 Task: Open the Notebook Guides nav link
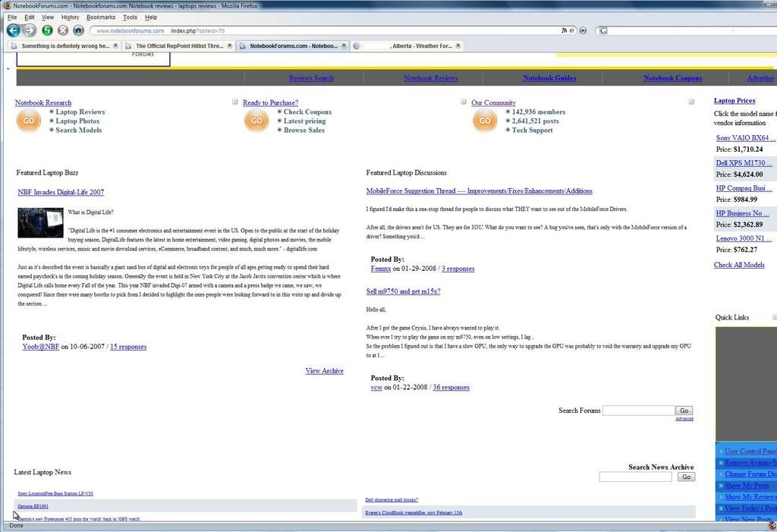coord(549,78)
